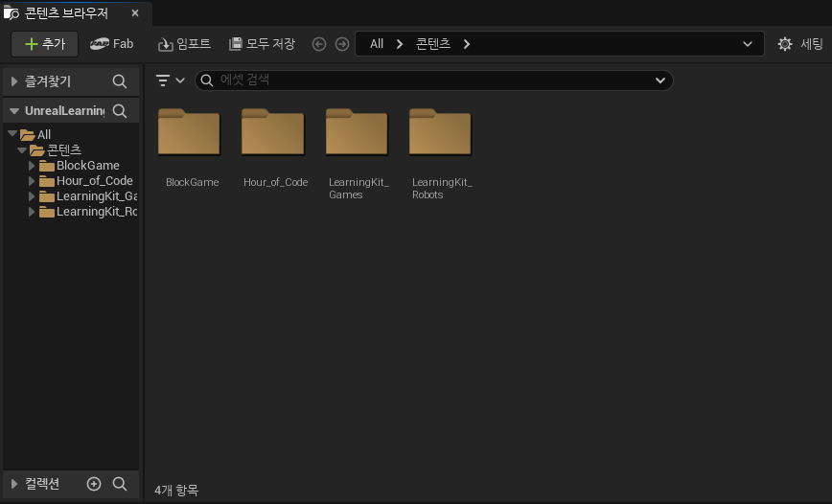Open 세팅 settings gear
832x504 pixels.
click(x=800, y=44)
